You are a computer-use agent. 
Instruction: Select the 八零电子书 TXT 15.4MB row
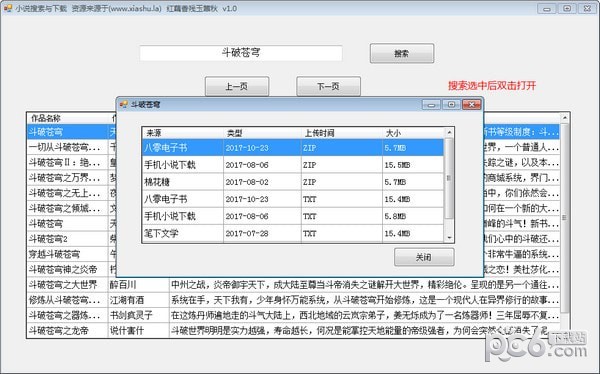pos(293,199)
